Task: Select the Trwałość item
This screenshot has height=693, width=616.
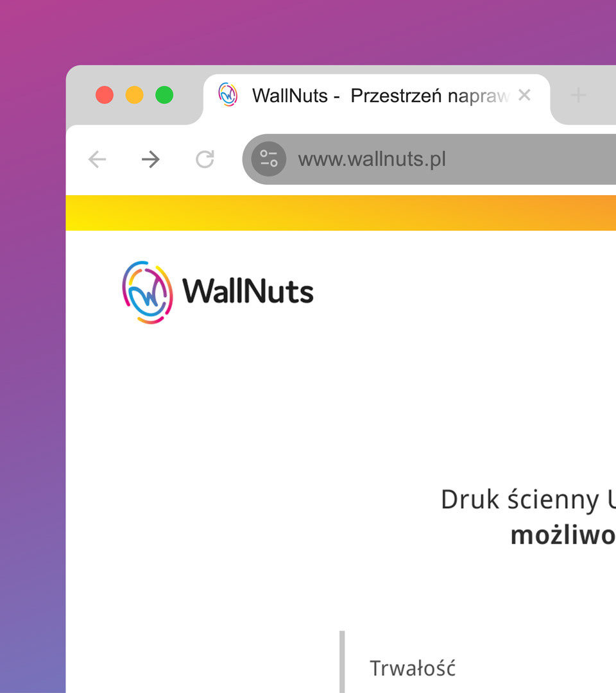Action: [413, 668]
